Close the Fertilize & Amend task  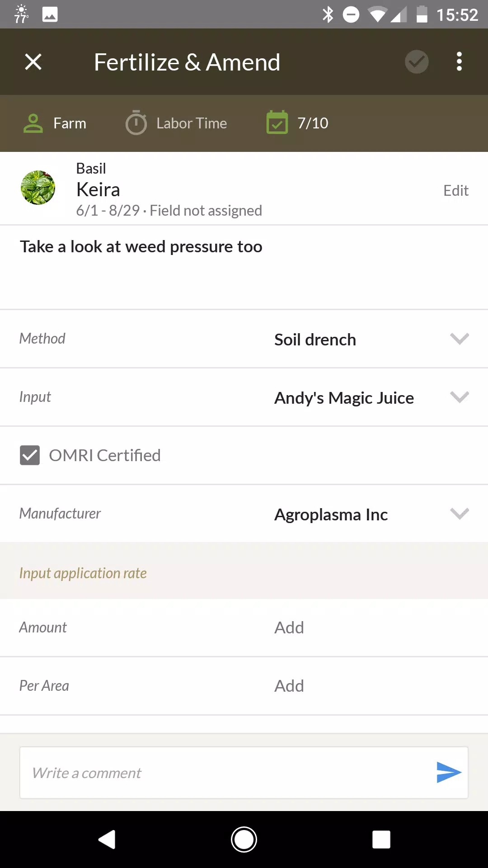(x=33, y=62)
